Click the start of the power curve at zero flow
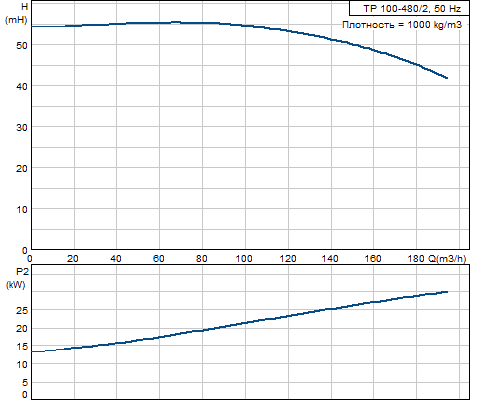500x400 pixels. pyautogui.click(x=32, y=351)
